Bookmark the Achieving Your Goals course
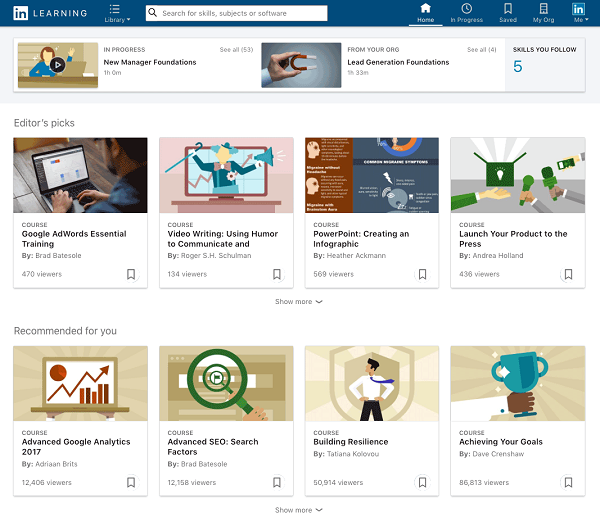 [568, 482]
